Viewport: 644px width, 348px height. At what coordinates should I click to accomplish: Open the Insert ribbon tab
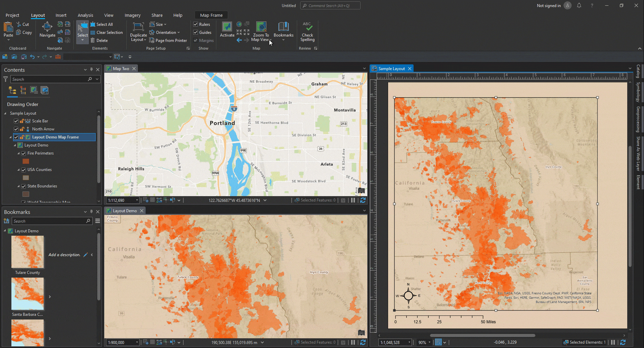click(x=61, y=15)
